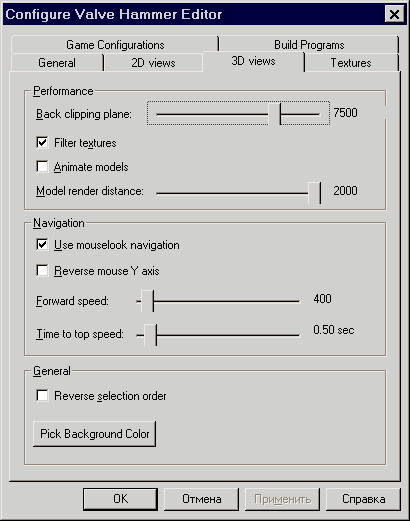Confirm settings with the OK button
This screenshot has width=410, height=521.
pyautogui.click(x=120, y=499)
